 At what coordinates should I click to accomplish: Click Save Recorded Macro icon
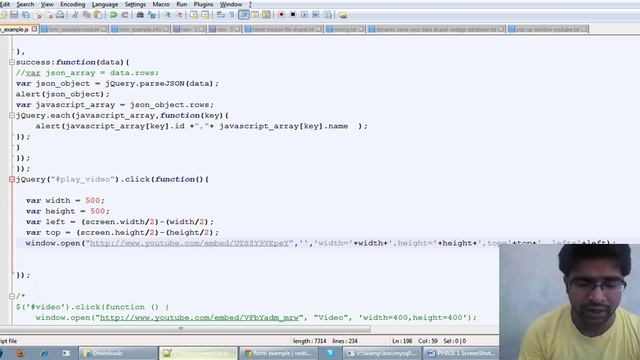coord(328,15)
